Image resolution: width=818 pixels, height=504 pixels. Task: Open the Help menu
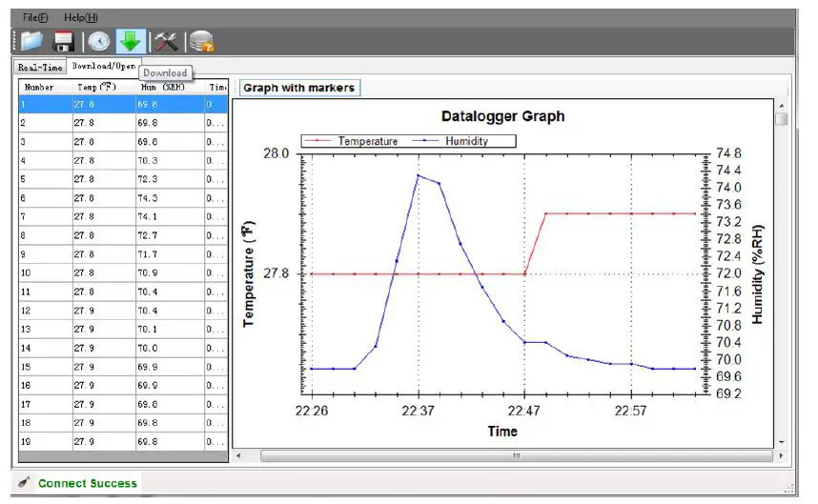click(x=81, y=18)
